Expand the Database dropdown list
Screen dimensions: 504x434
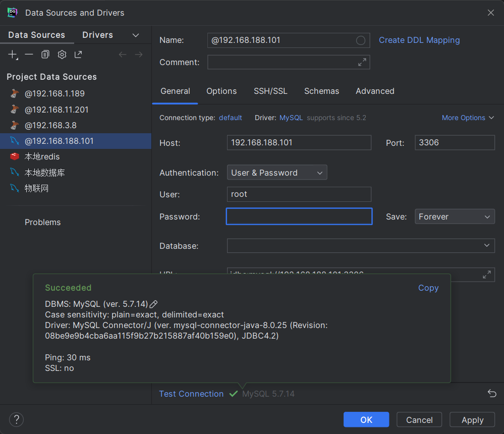coord(486,246)
